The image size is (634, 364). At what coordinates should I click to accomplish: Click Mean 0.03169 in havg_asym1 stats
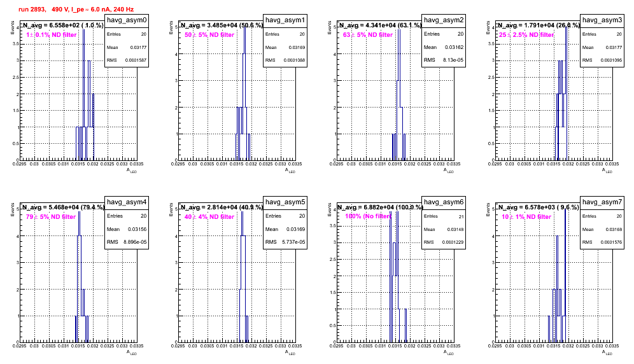[285, 47]
